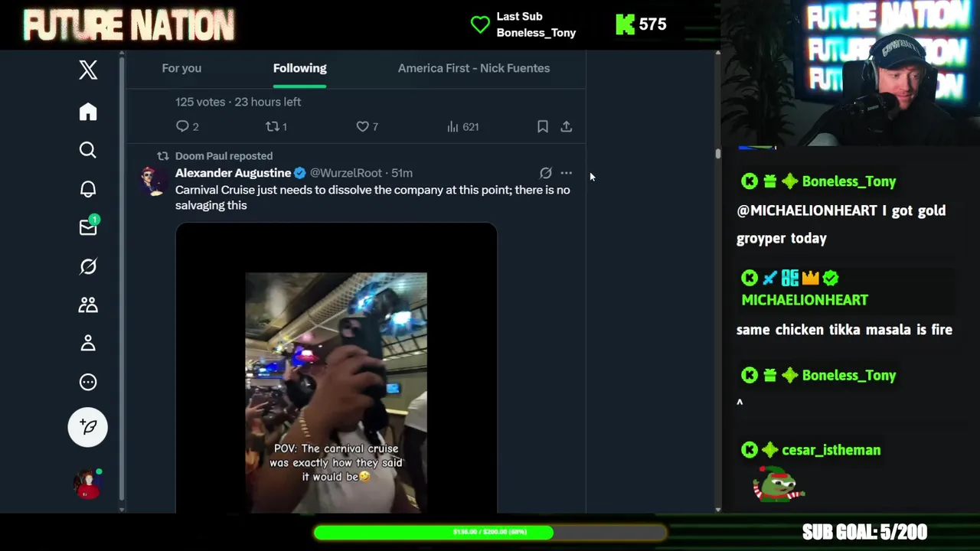Open the Communities people icon

click(88, 305)
